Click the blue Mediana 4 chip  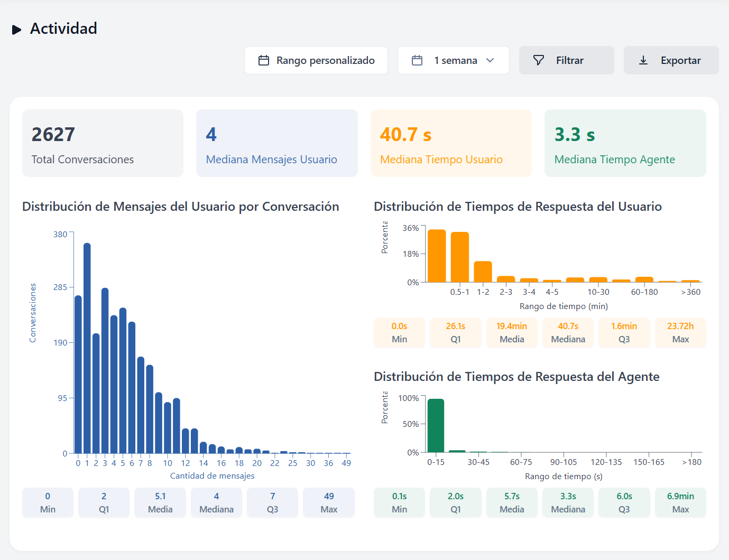216,502
